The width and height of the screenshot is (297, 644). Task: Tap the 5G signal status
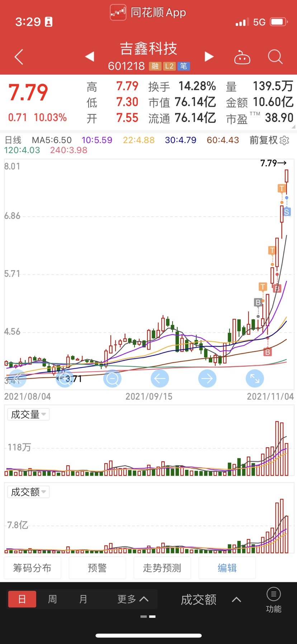(259, 22)
